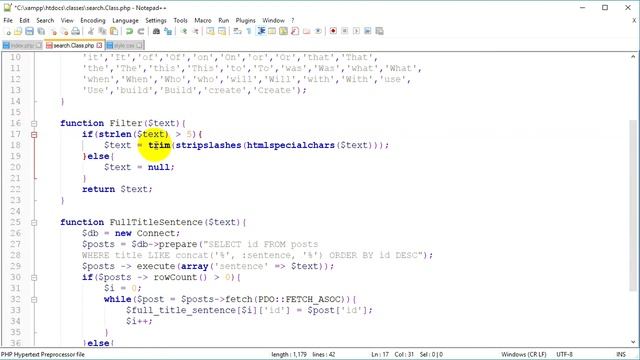Close the document via the menu bar X
640x360 pixels.
(x=634, y=20)
